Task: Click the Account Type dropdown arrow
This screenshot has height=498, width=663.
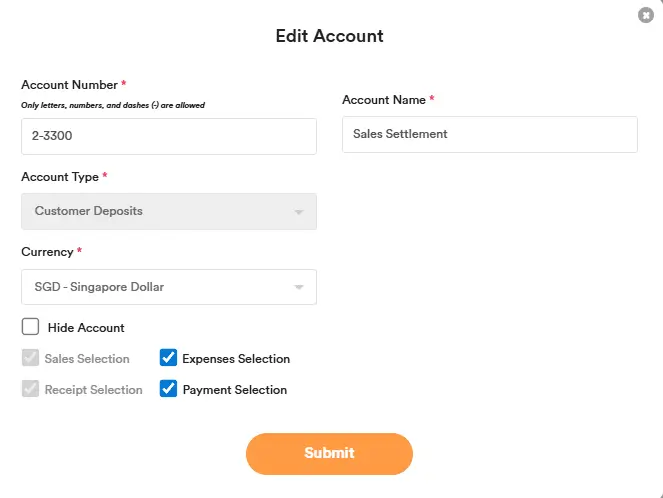Action: pyautogui.click(x=298, y=212)
